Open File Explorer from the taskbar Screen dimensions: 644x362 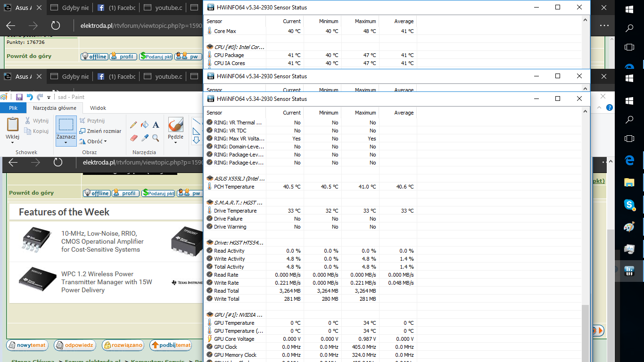(x=629, y=182)
